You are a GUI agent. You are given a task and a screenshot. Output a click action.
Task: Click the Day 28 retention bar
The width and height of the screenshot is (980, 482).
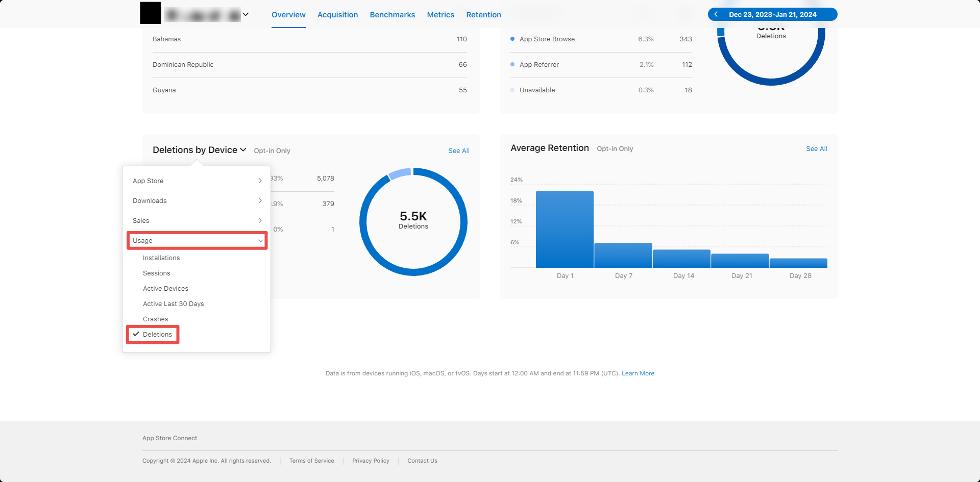[x=798, y=263]
